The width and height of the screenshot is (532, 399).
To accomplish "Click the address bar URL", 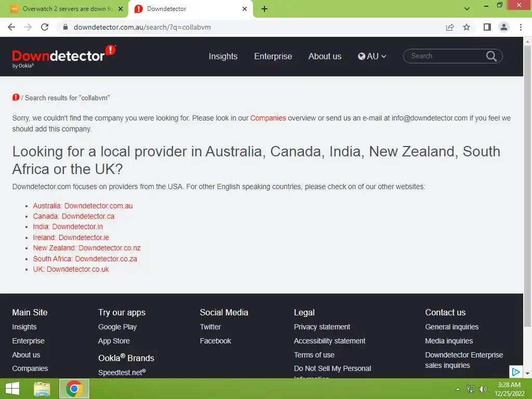I will (x=142, y=27).
